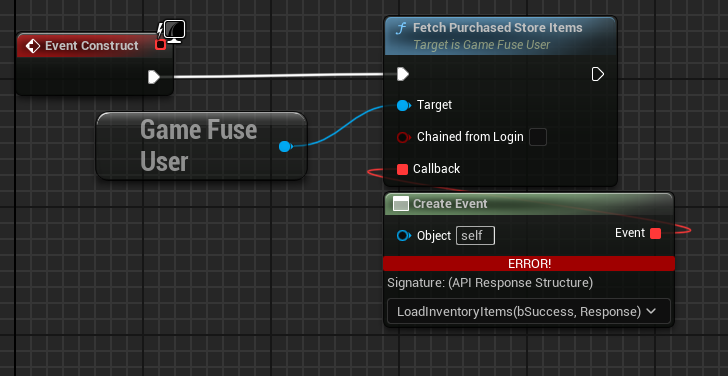Click the Chained from Login boolean pin
This screenshot has width=728, height=376.
pyautogui.click(x=403, y=137)
